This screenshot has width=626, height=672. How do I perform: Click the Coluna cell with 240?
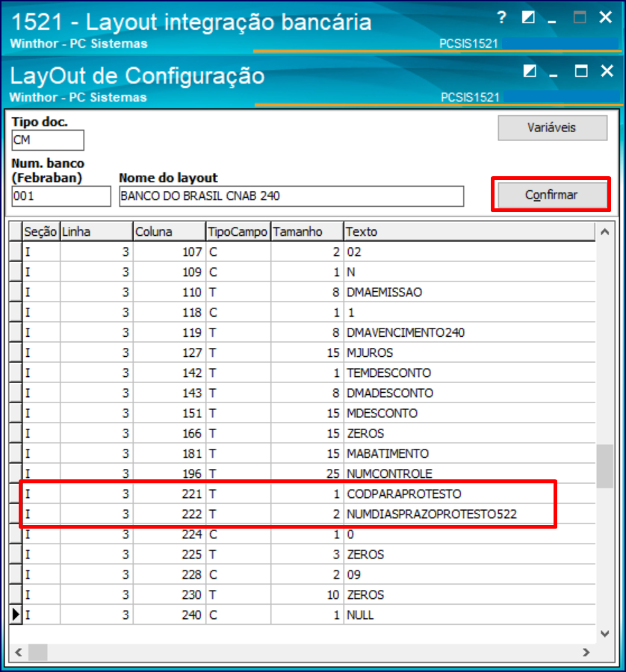(170, 615)
